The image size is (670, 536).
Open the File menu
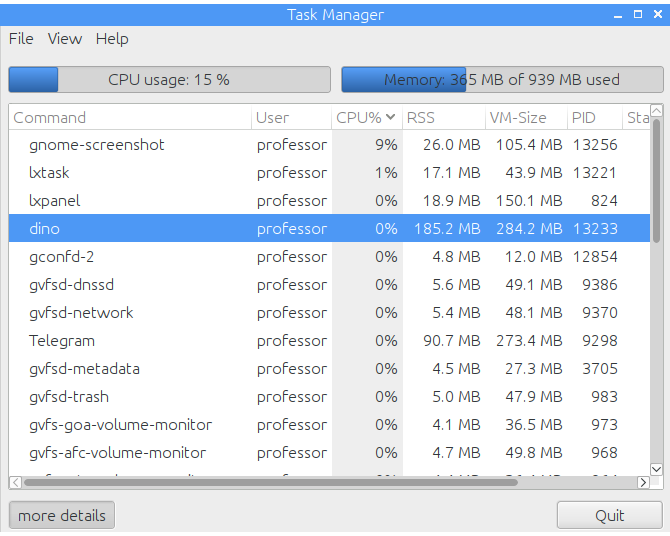pos(21,39)
